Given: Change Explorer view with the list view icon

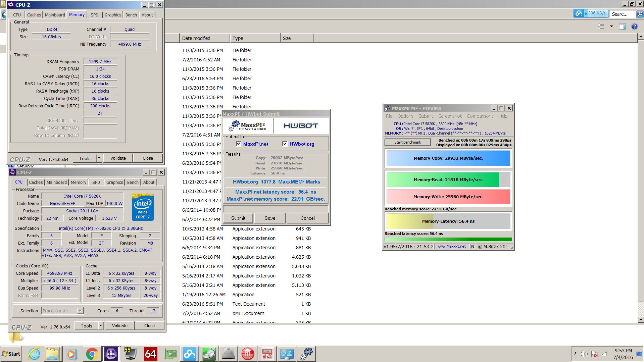Looking at the screenshot, I should coord(601,27).
